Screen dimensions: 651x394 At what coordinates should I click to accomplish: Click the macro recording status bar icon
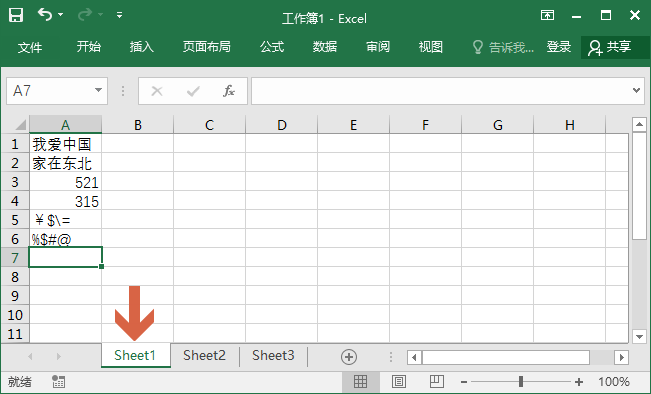click(58, 382)
